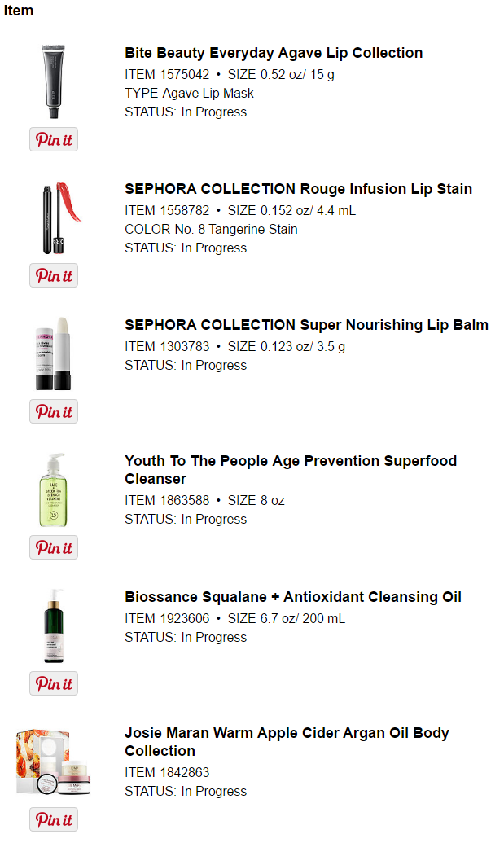
Task: Open Bite Beauty Everyday Agave Lip Collection link
Action: tap(274, 53)
